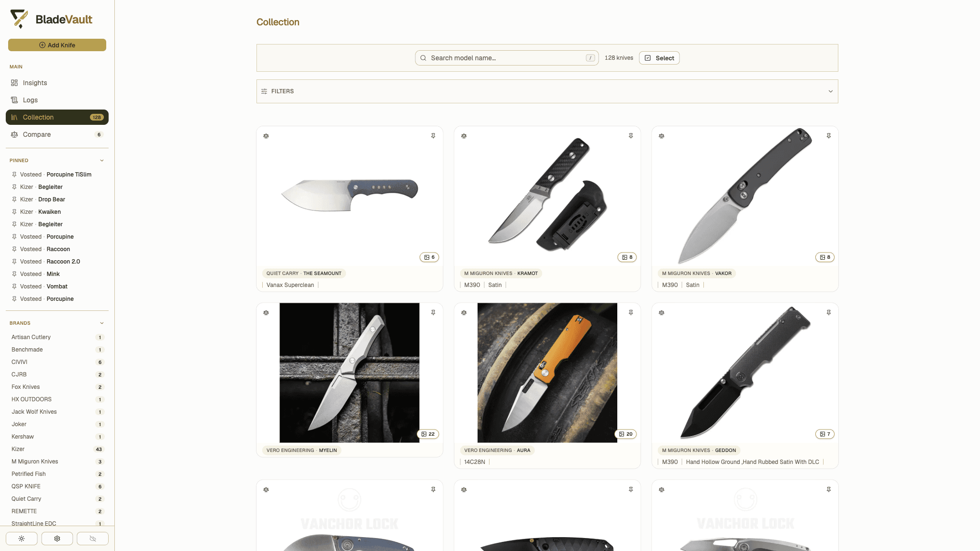Pin the Myelin knife card
This screenshot has width=980, height=551.
pos(433,312)
